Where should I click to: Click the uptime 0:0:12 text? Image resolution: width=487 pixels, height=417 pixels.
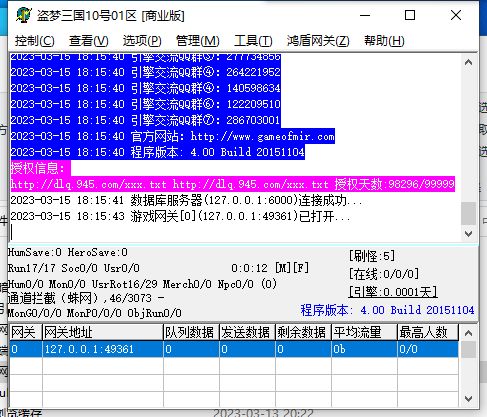249,268
